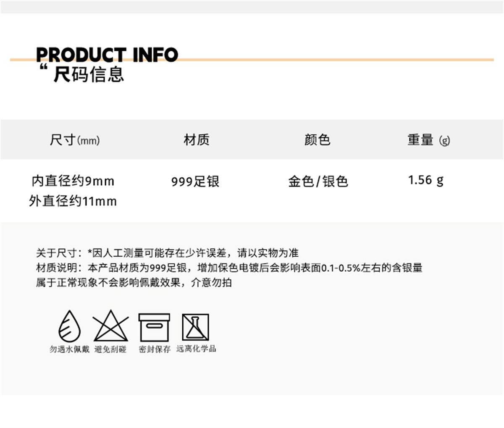
Task: Click the 金色/银色 color value
Action: tap(318, 181)
